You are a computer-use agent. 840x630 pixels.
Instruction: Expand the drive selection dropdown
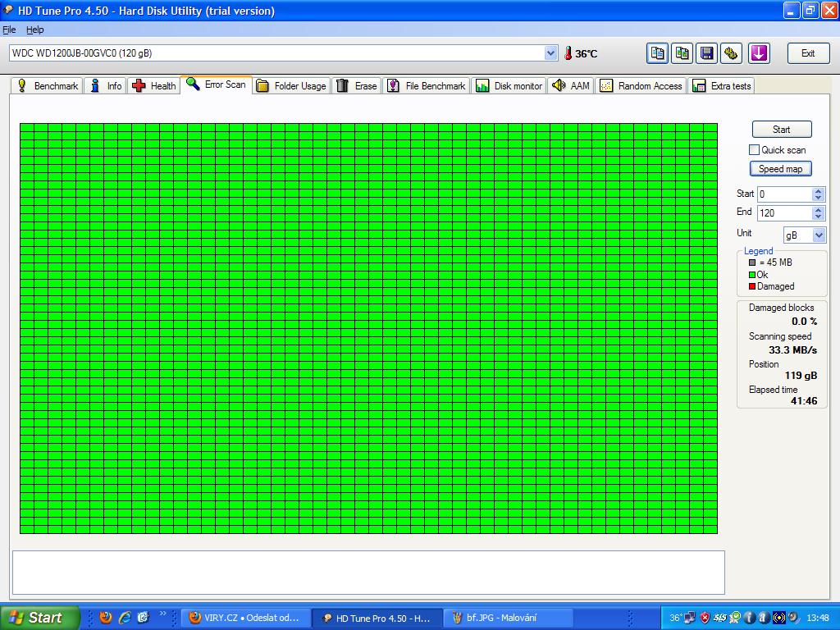(550, 53)
